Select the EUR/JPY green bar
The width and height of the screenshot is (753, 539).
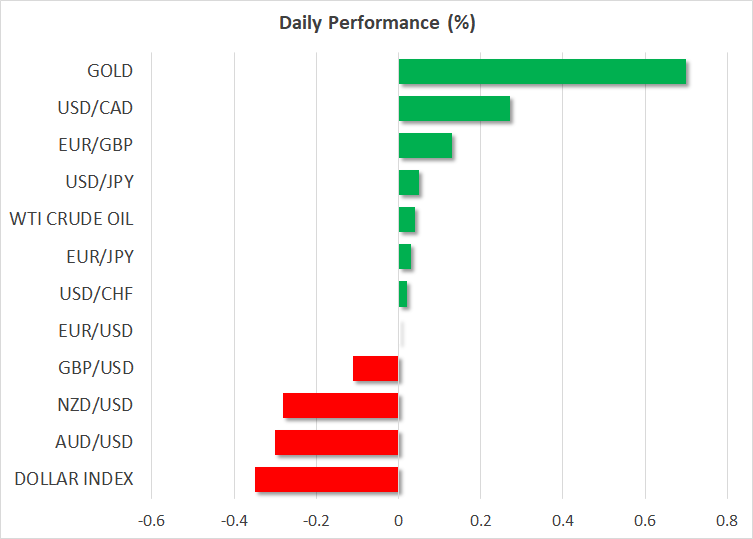click(x=405, y=257)
